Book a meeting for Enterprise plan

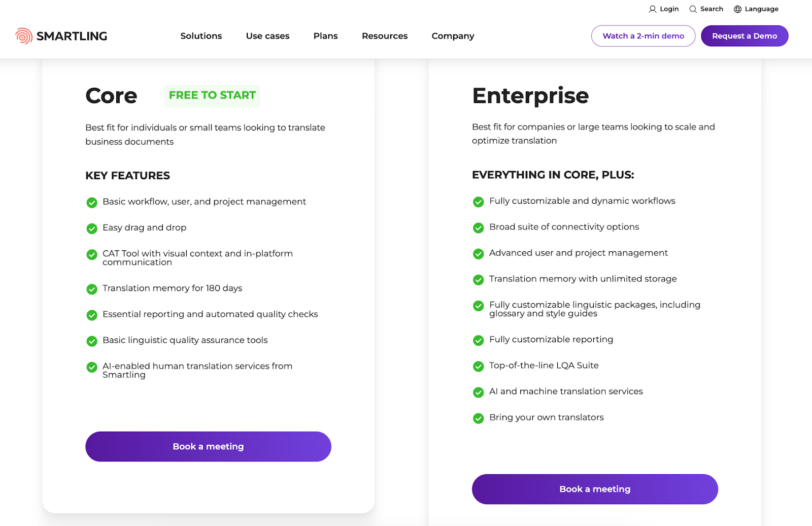click(595, 489)
